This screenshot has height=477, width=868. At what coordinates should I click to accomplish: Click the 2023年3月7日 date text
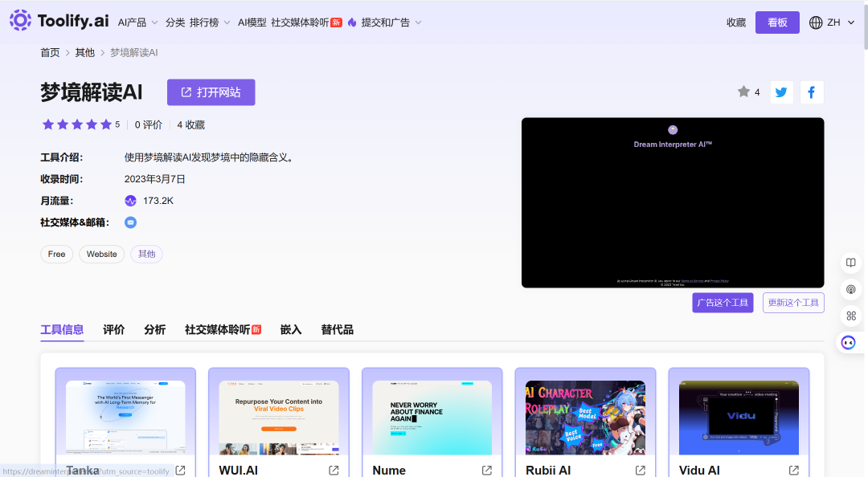coord(154,179)
